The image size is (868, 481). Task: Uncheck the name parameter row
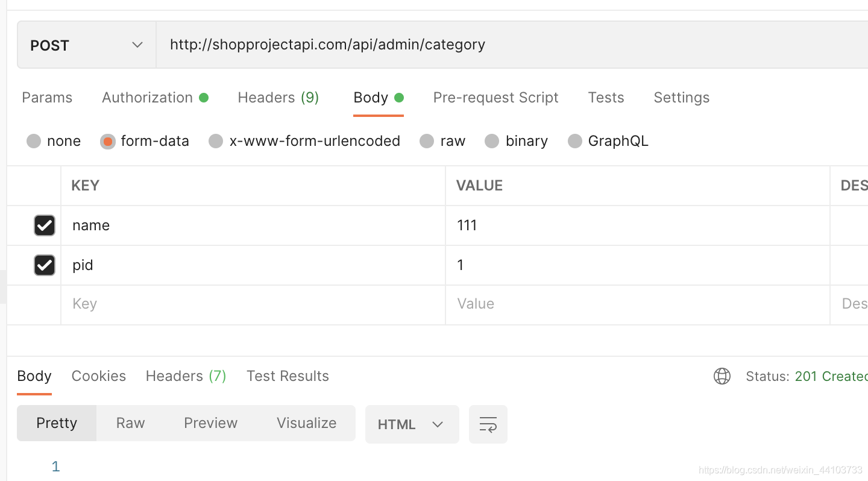tap(45, 225)
